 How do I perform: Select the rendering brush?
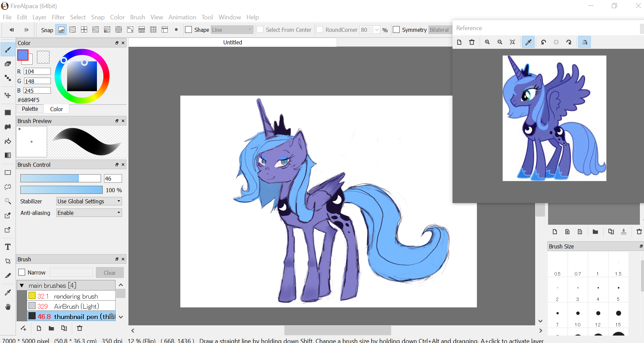click(x=72, y=296)
